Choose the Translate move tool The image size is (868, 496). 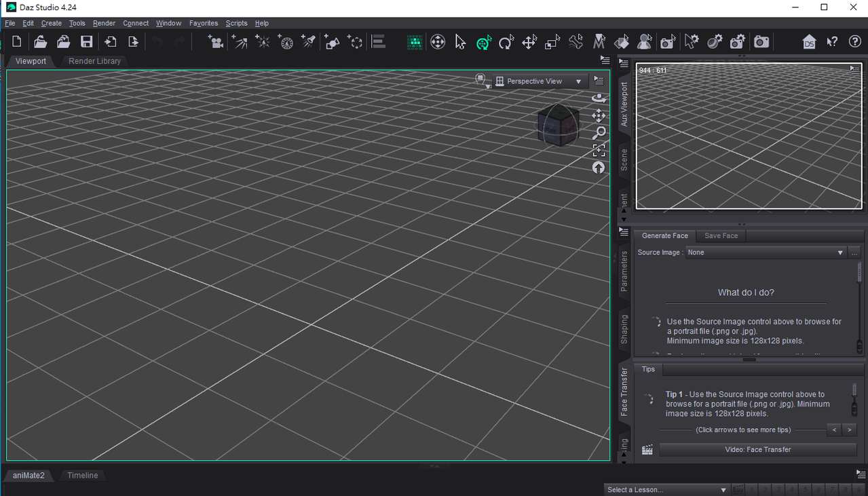tap(529, 42)
